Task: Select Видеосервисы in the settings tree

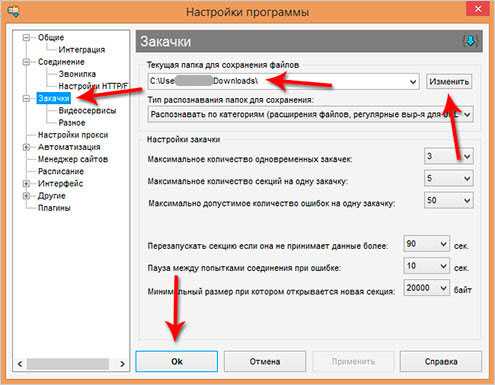Action: tap(87, 110)
